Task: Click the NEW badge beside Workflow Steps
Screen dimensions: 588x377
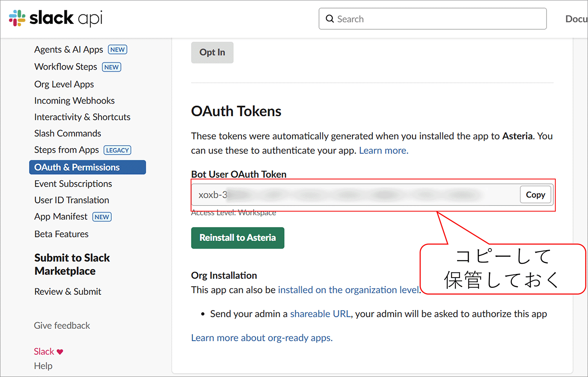Action: [x=112, y=67]
